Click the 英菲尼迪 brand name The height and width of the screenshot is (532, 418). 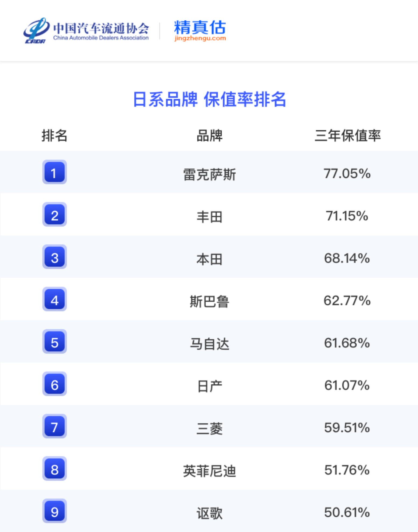click(210, 471)
